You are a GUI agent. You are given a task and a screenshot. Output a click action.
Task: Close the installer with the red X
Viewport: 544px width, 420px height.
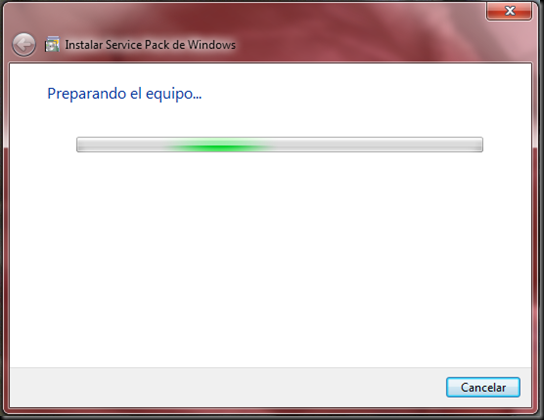point(509,11)
